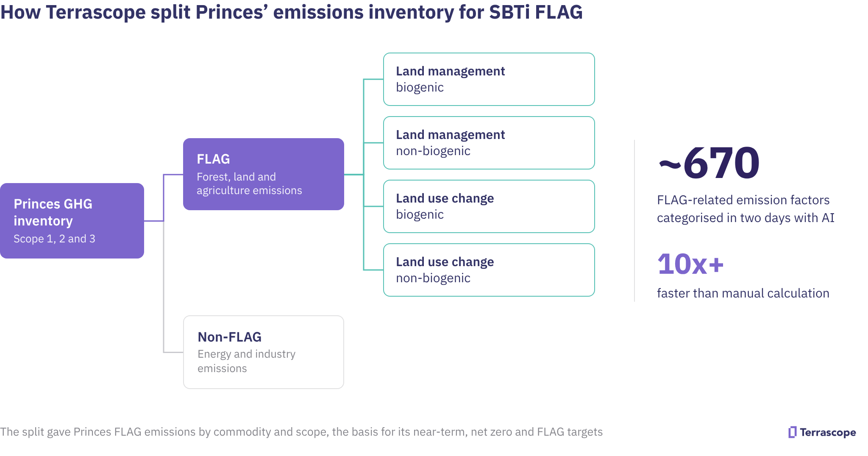Click the Land management biogenic box
This screenshot has height=456, width=868.
point(489,79)
